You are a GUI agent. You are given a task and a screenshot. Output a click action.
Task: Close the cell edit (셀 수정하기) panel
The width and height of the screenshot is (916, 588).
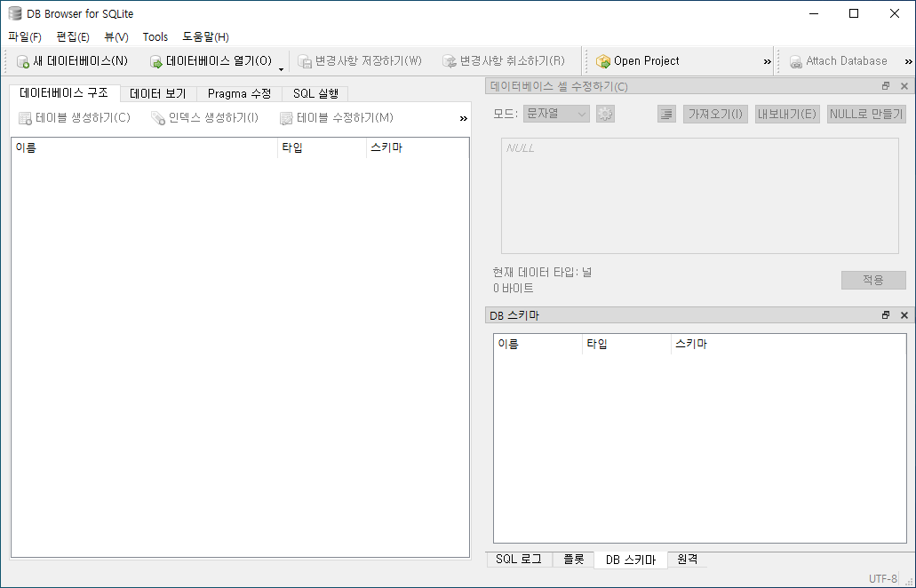click(x=904, y=86)
